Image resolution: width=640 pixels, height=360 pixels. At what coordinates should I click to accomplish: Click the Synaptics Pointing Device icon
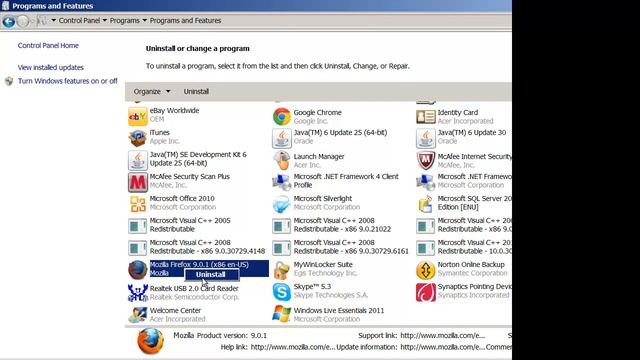(426, 292)
